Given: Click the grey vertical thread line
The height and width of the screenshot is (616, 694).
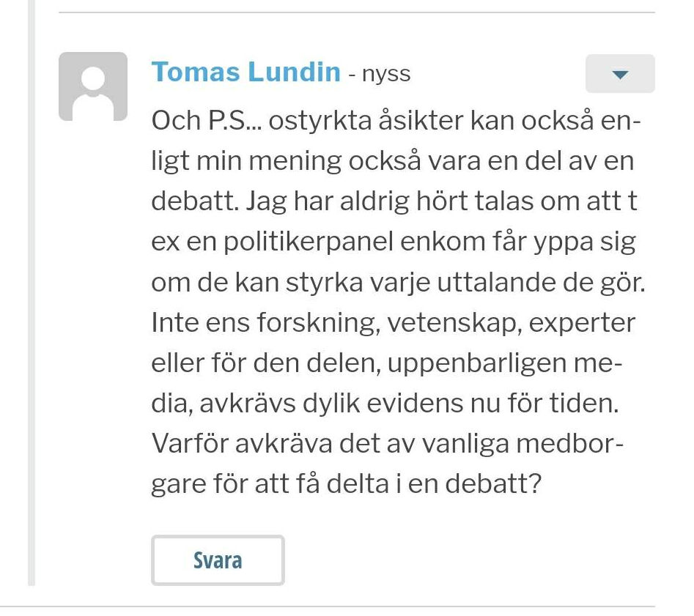Looking at the screenshot, I should point(32,293).
